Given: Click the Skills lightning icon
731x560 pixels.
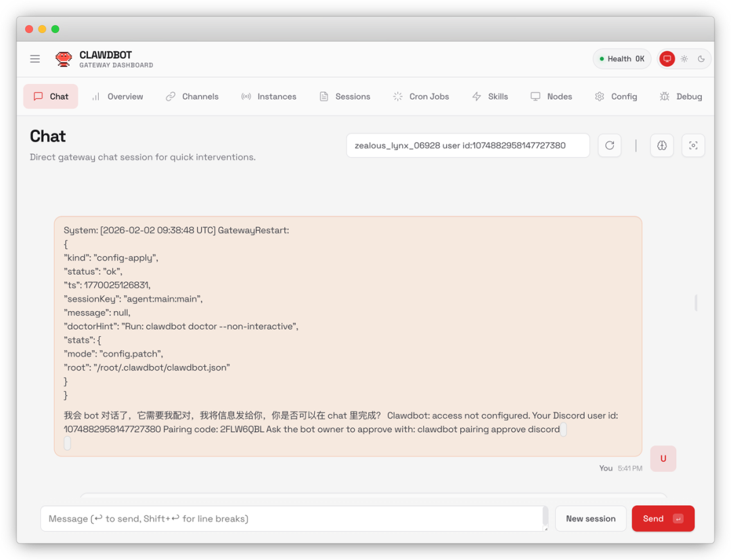Looking at the screenshot, I should pyautogui.click(x=477, y=96).
